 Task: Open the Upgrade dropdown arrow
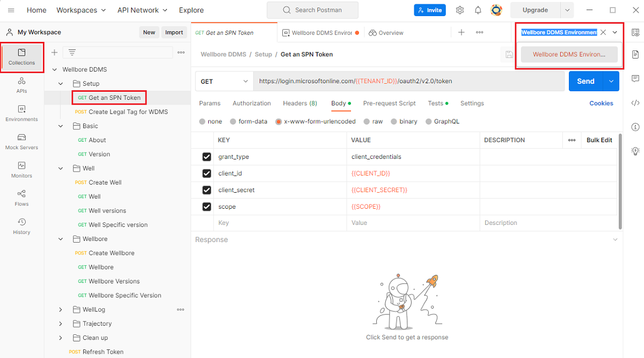[567, 10]
